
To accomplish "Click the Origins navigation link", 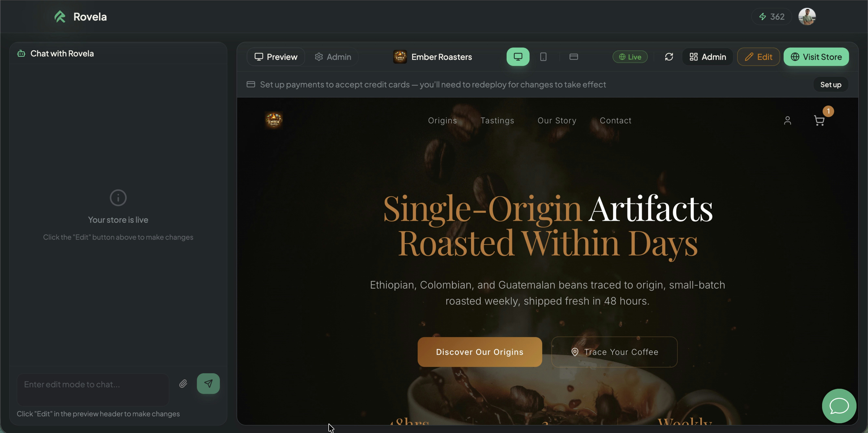I will (442, 120).
